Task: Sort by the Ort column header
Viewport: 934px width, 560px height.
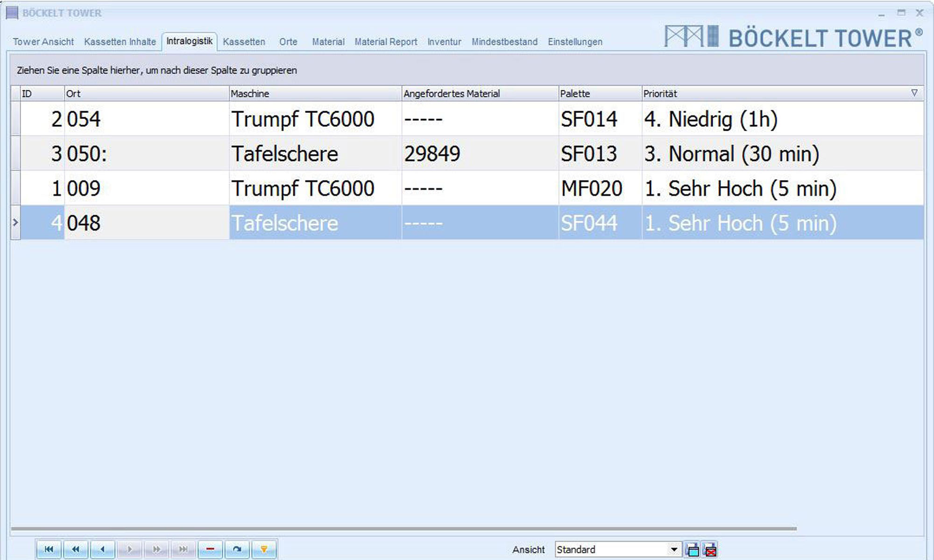Action: click(x=146, y=93)
